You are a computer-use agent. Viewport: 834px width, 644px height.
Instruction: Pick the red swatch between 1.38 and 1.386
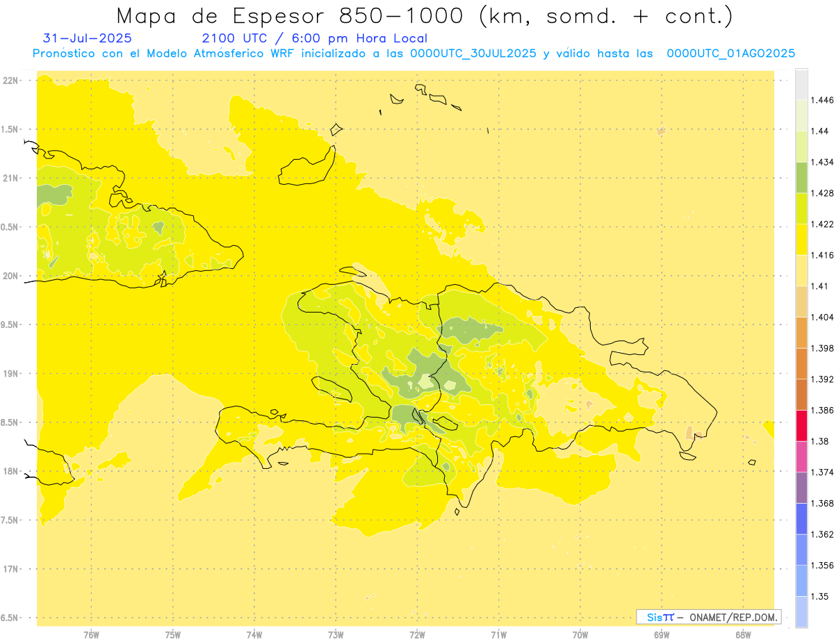(801, 425)
